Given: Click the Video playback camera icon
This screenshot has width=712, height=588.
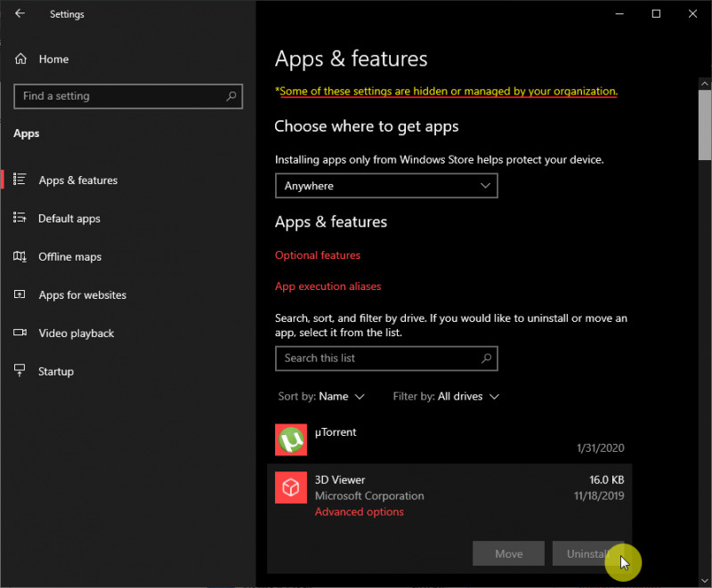Looking at the screenshot, I should click(x=20, y=333).
